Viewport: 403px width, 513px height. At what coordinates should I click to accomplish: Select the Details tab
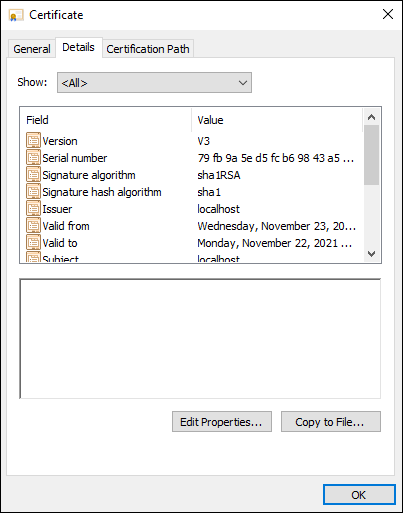[78, 47]
